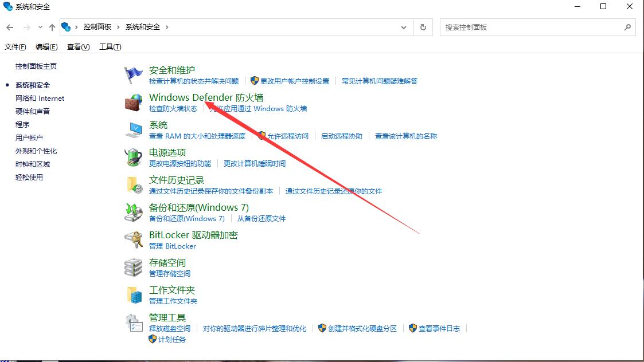Open the Storage Spaces drive icon

click(134, 267)
